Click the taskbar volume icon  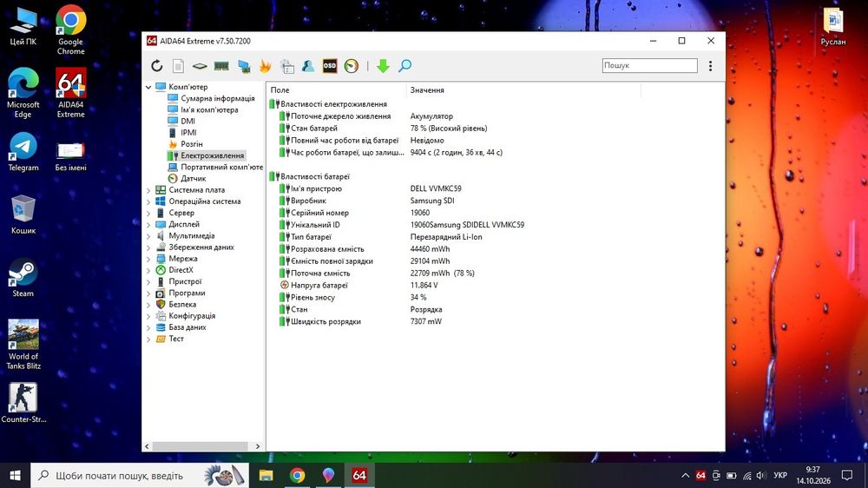click(x=761, y=475)
